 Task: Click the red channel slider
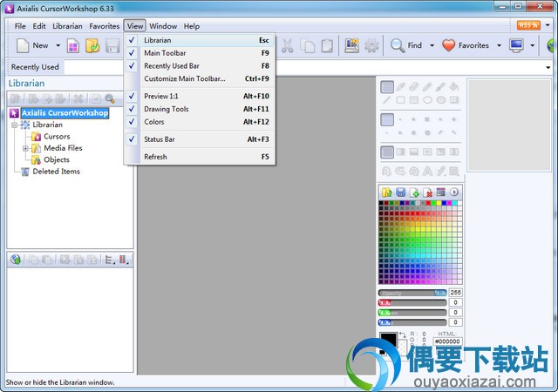(412, 303)
